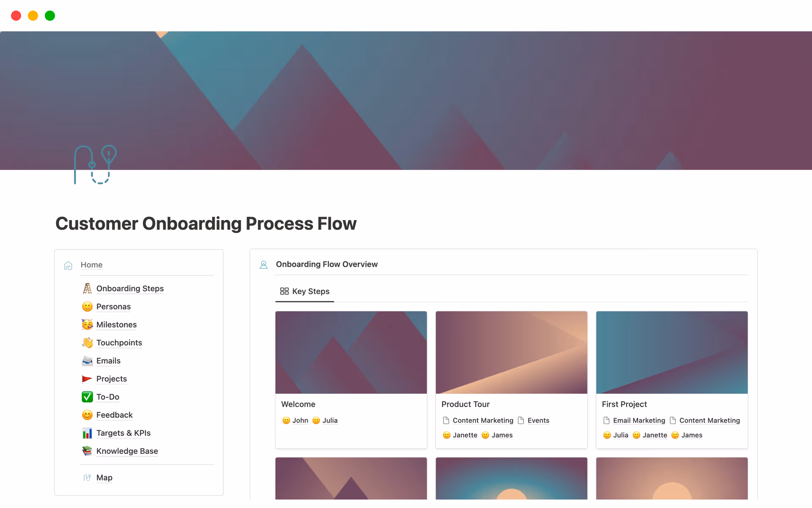Open the Feedback page
The image size is (812, 508).
(x=114, y=415)
